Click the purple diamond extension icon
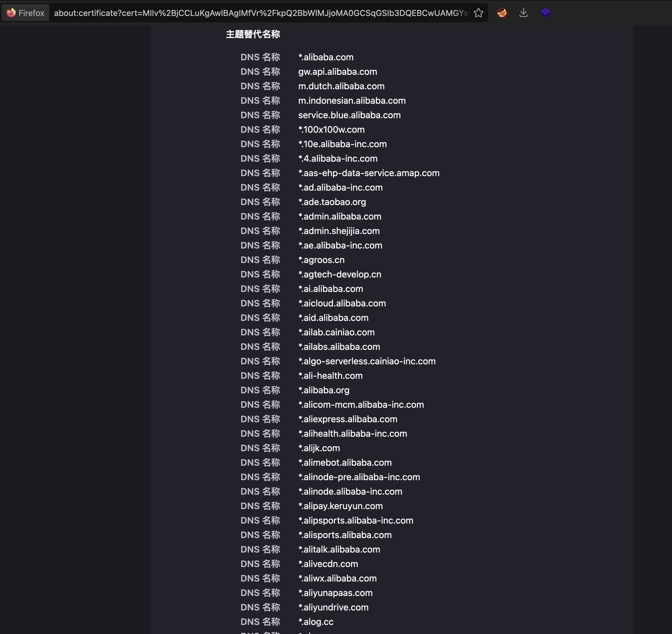 pos(545,13)
